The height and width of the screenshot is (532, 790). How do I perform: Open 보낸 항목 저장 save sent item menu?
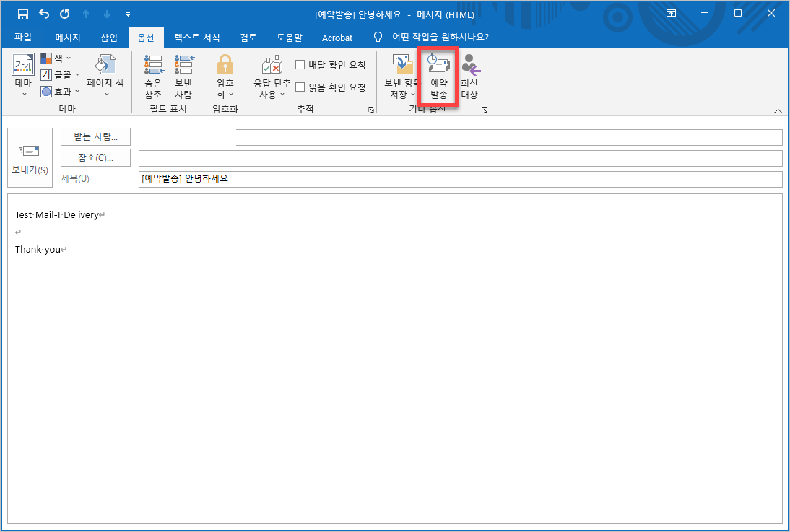(401, 77)
